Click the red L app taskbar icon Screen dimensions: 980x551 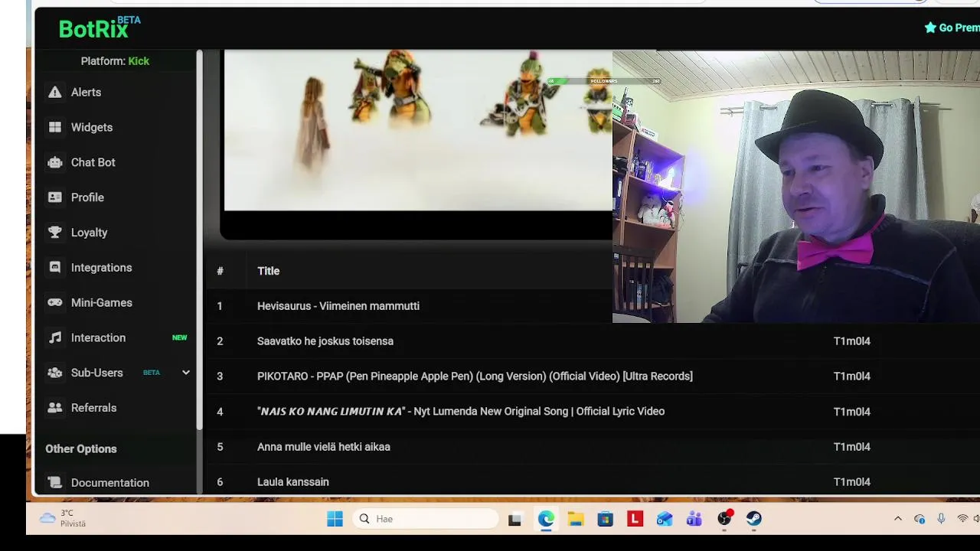pos(635,519)
